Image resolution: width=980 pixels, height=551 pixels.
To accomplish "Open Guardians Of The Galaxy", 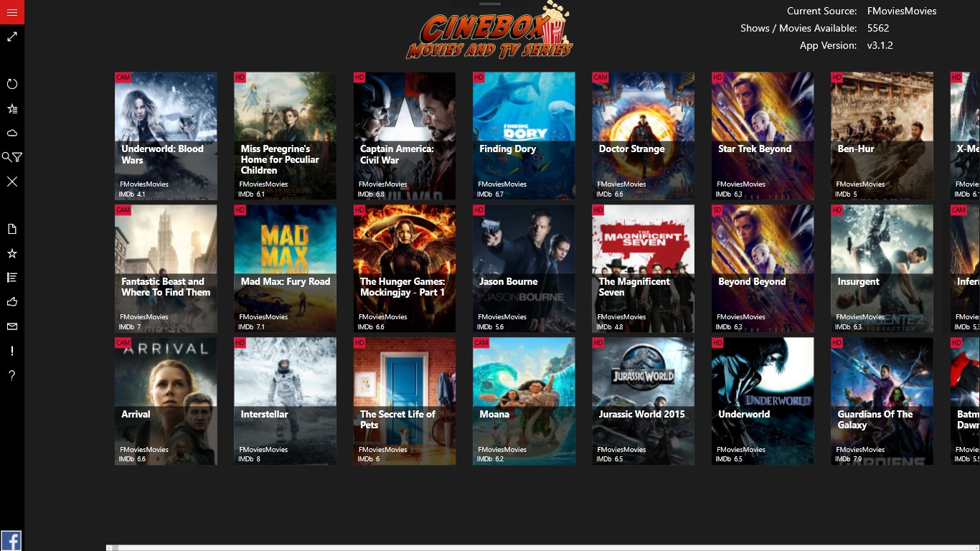I will coord(882,401).
